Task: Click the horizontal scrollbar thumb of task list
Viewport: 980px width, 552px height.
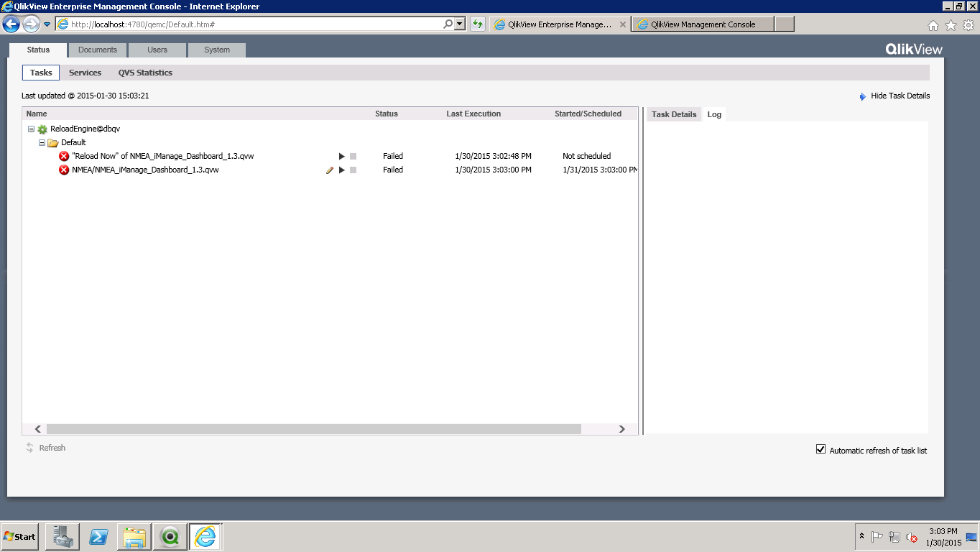Action: 314,429
